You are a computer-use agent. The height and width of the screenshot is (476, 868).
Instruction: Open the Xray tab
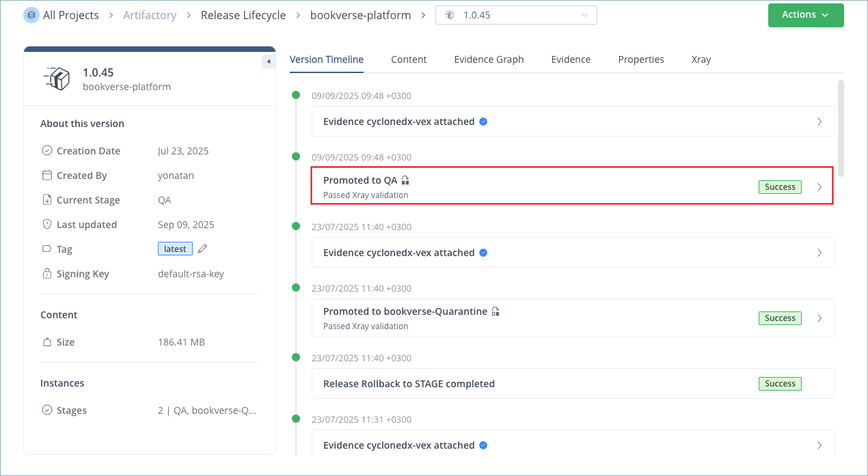coord(701,59)
